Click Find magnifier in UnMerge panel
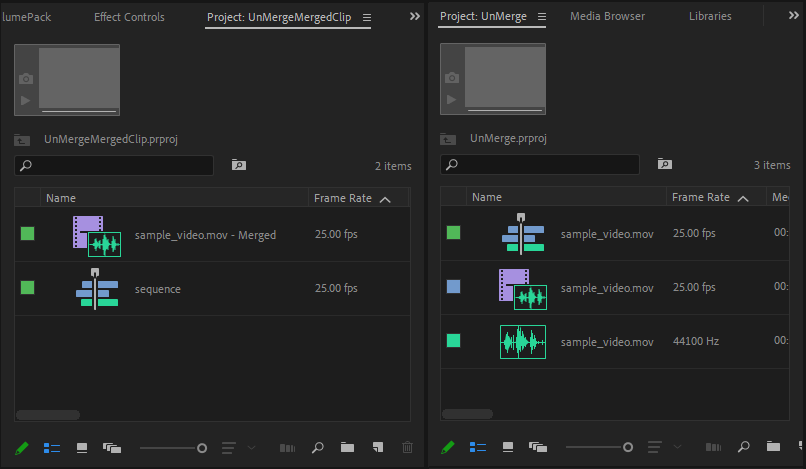806x469 pixels. [744, 446]
